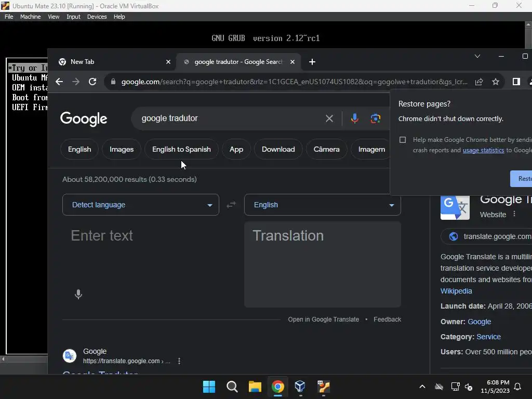This screenshot has height=399, width=532.
Task: Open the Owner Google link
Action: coord(479,322)
